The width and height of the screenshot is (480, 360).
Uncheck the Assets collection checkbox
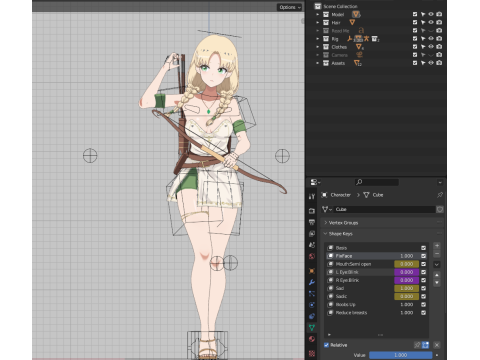415,63
